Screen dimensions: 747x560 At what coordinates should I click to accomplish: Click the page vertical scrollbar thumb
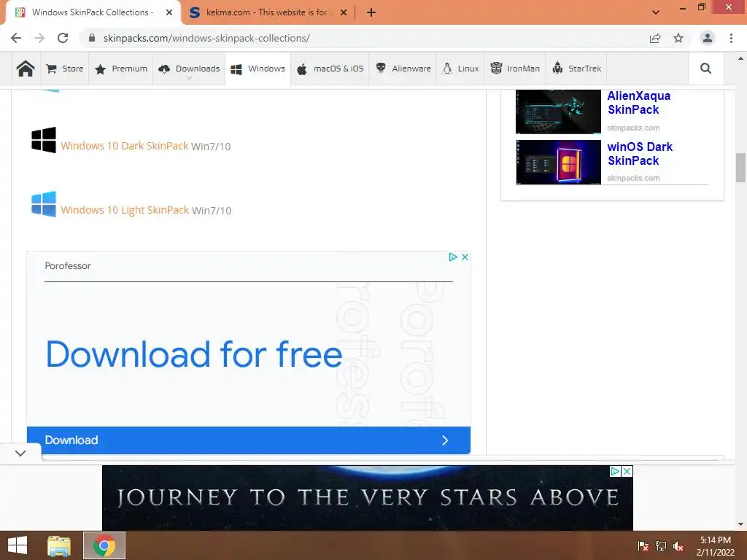[740, 167]
